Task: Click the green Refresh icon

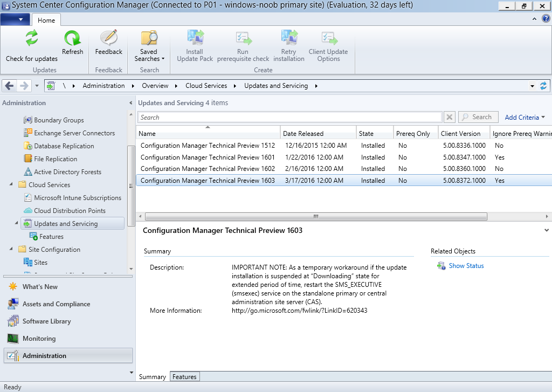Action: 73,38
